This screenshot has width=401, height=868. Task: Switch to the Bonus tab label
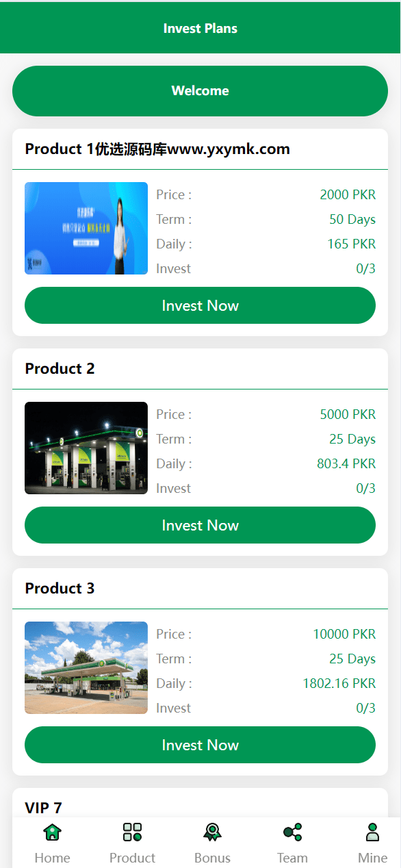[x=212, y=858]
